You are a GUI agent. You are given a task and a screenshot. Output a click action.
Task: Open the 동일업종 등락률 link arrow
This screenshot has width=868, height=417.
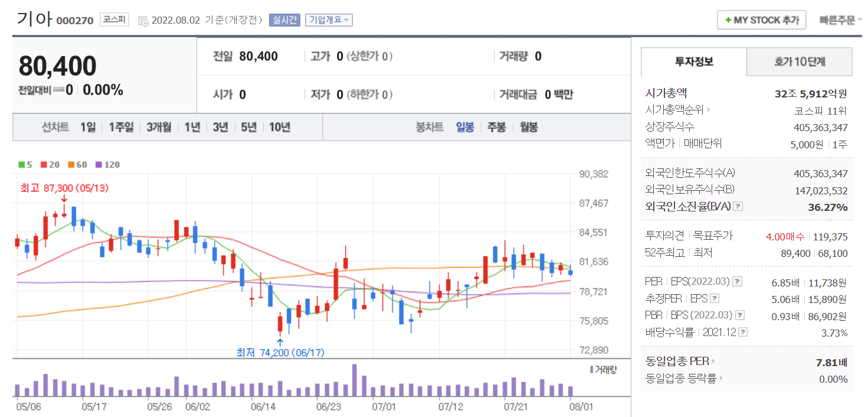click(722, 379)
